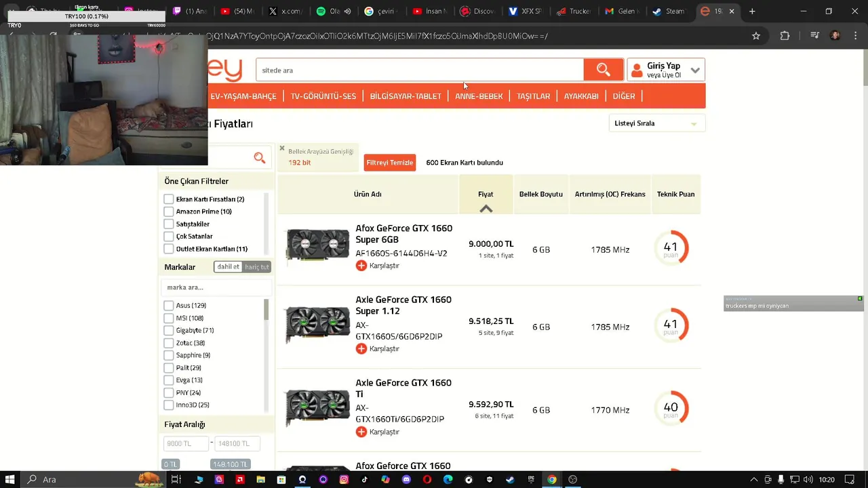Open AYAKKABI category menu
The height and width of the screenshot is (488, 868).
click(581, 96)
